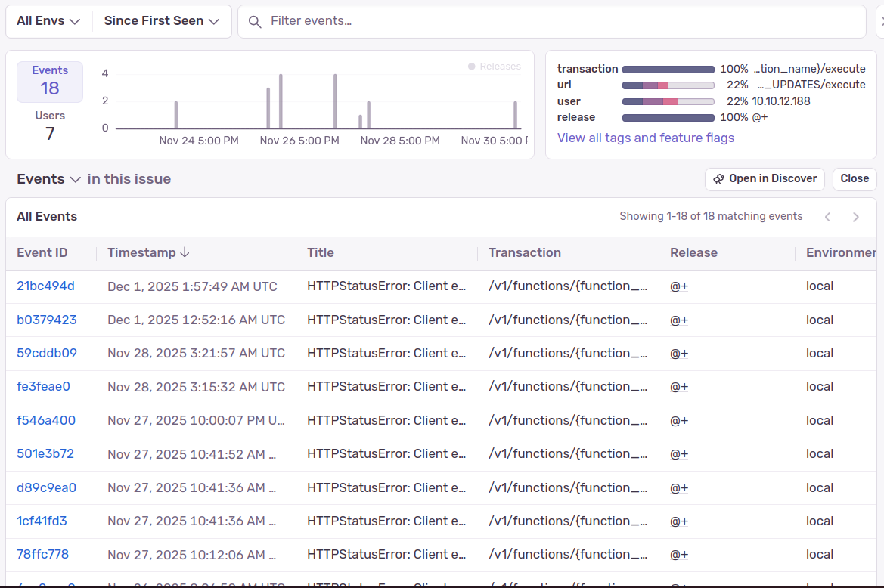
Task: Select the Users 7 stat
Action: [x=50, y=126]
